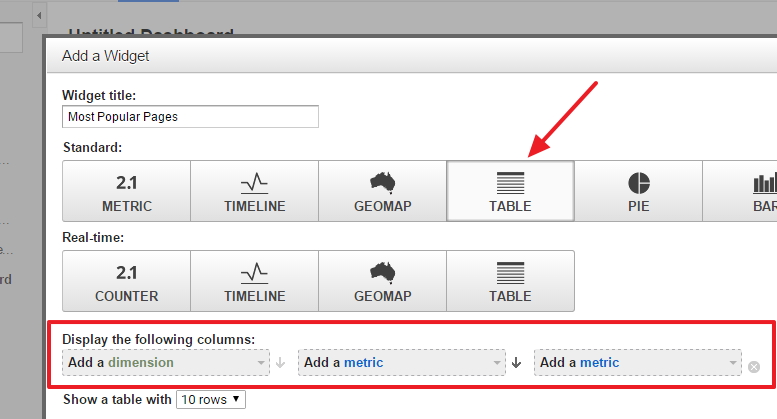
Task: Click sort arrow after dimension dropdown
Action: pyautogui.click(x=280, y=363)
